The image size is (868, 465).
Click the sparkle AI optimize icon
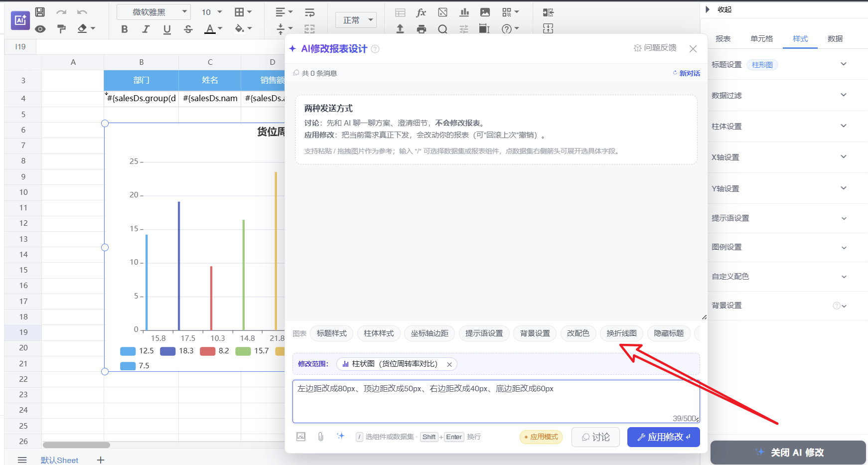341,436
